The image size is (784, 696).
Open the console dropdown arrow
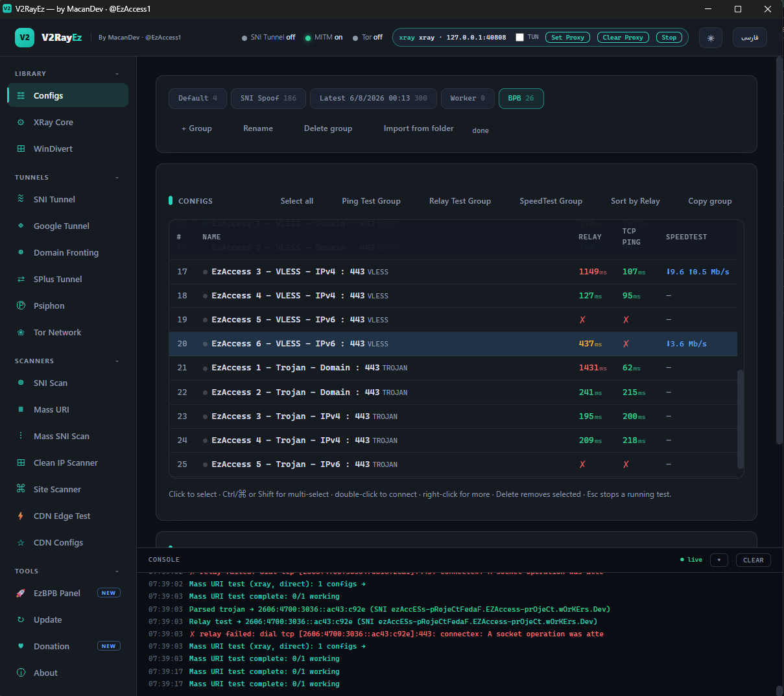click(x=719, y=560)
